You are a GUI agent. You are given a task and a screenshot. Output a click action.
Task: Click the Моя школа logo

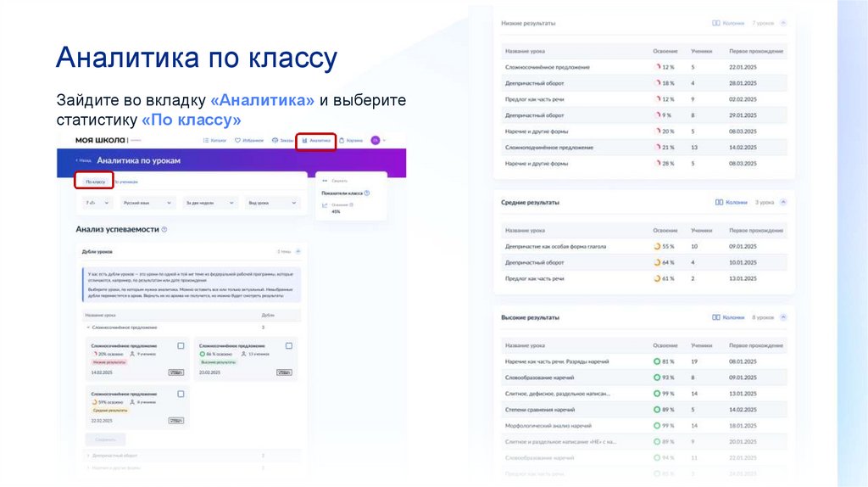tap(100, 140)
